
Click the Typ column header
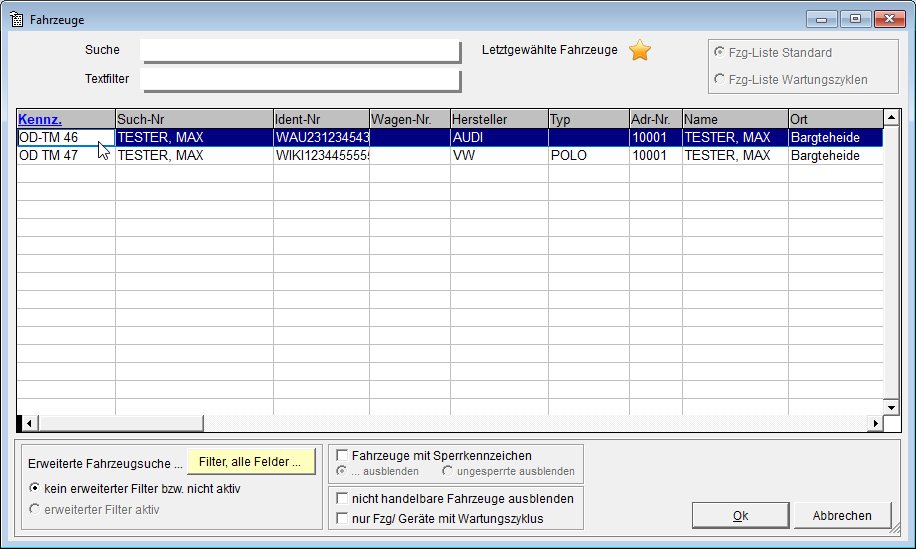click(588, 119)
